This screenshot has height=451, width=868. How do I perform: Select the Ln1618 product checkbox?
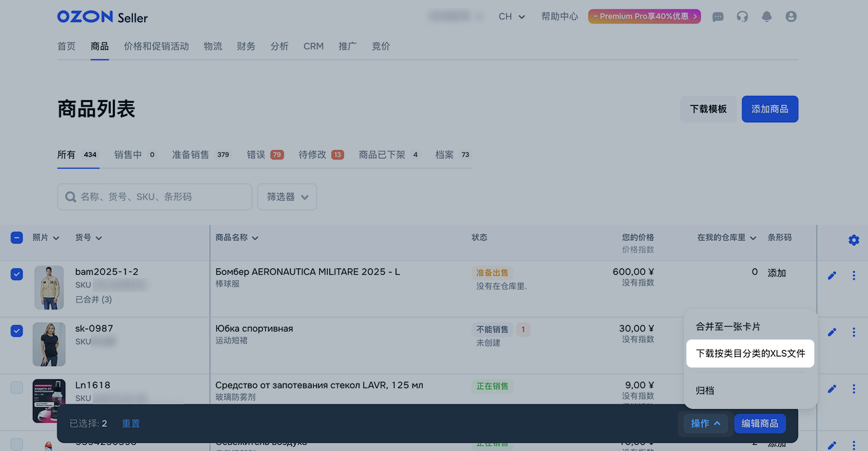tap(17, 388)
